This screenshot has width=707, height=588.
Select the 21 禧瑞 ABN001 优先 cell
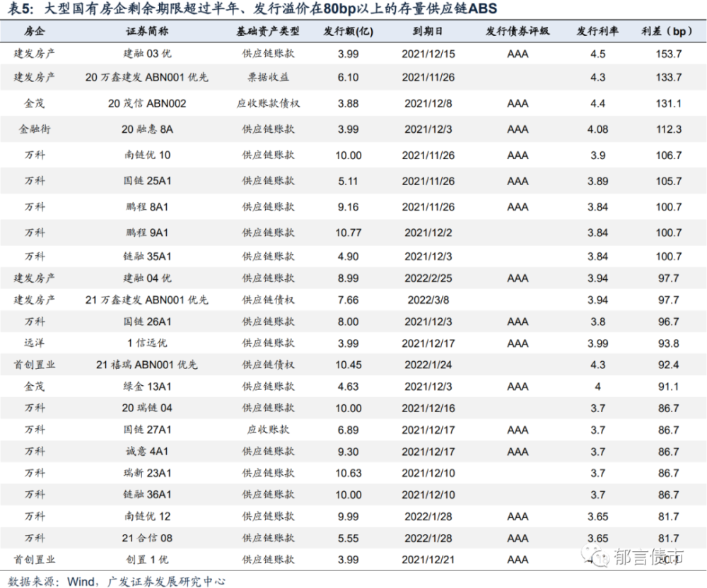(x=147, y=365)
